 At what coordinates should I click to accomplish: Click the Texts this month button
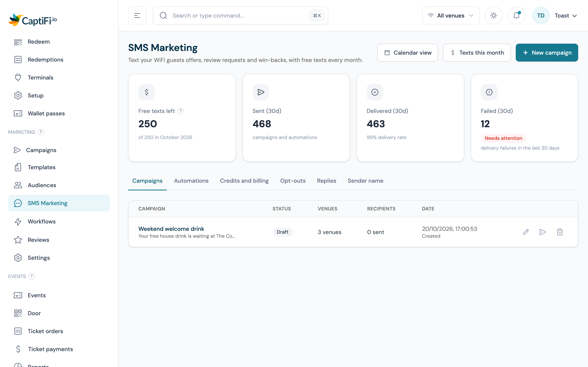(477, 53)
